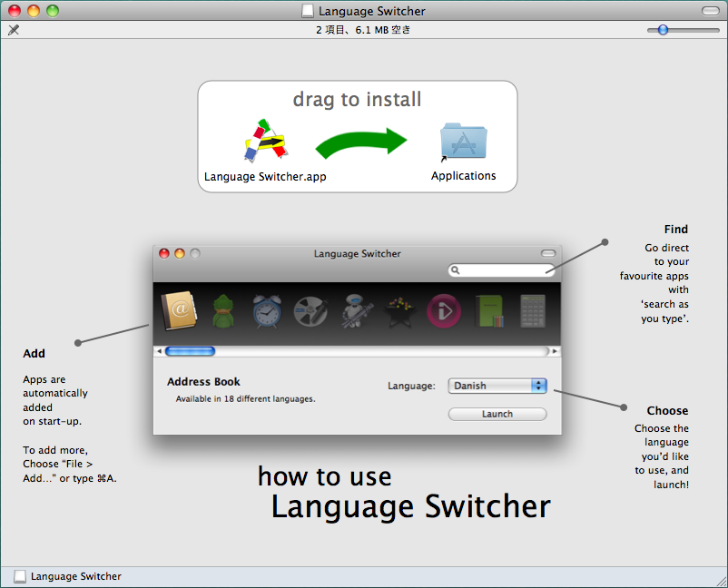
Task: Click the 'drag to install' caption
Action: [357, 100]
